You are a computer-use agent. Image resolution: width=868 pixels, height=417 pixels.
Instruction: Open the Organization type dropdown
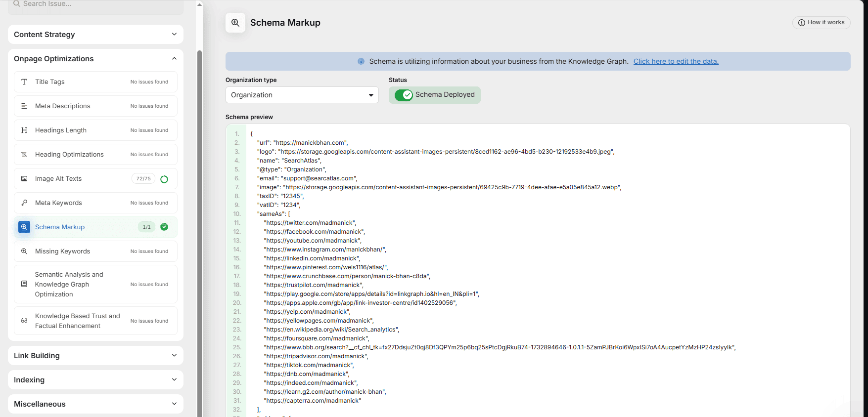(x=302, y=95)
